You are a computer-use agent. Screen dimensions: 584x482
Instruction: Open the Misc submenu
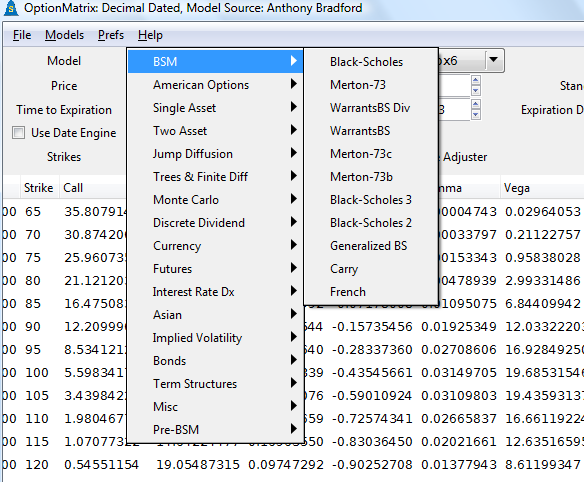coord(215,407)
